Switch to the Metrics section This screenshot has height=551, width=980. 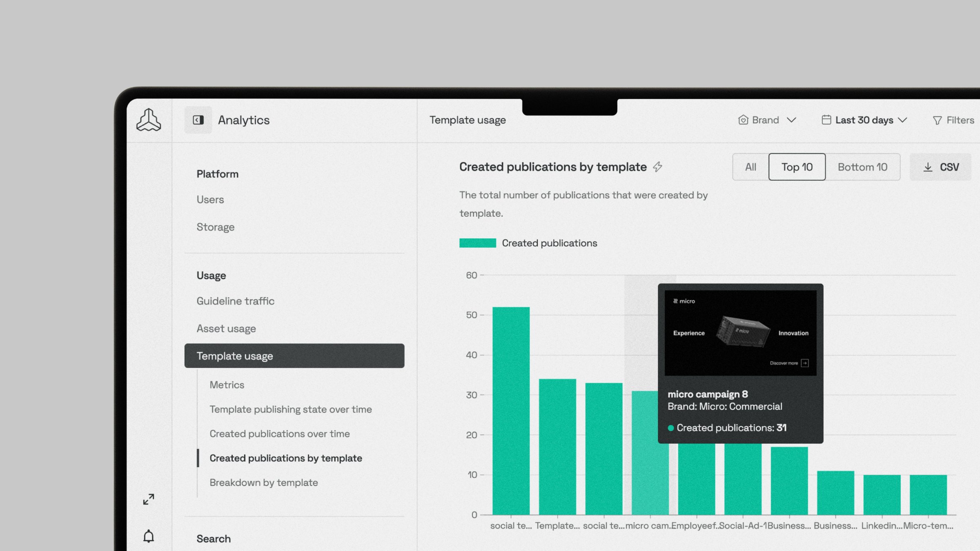pyautogui.click(x=227, y=384)
